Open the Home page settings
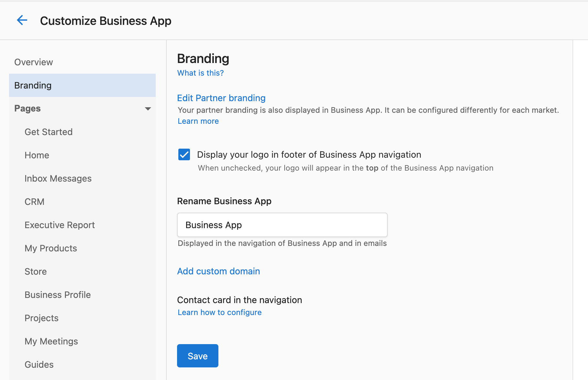Screen dimensions: 588x380 pos(37,155)
